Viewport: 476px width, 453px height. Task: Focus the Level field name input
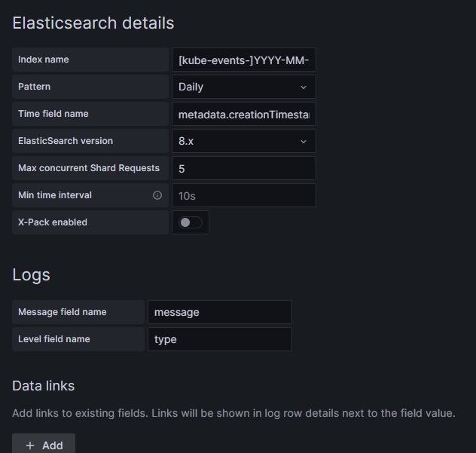(220, 339)
